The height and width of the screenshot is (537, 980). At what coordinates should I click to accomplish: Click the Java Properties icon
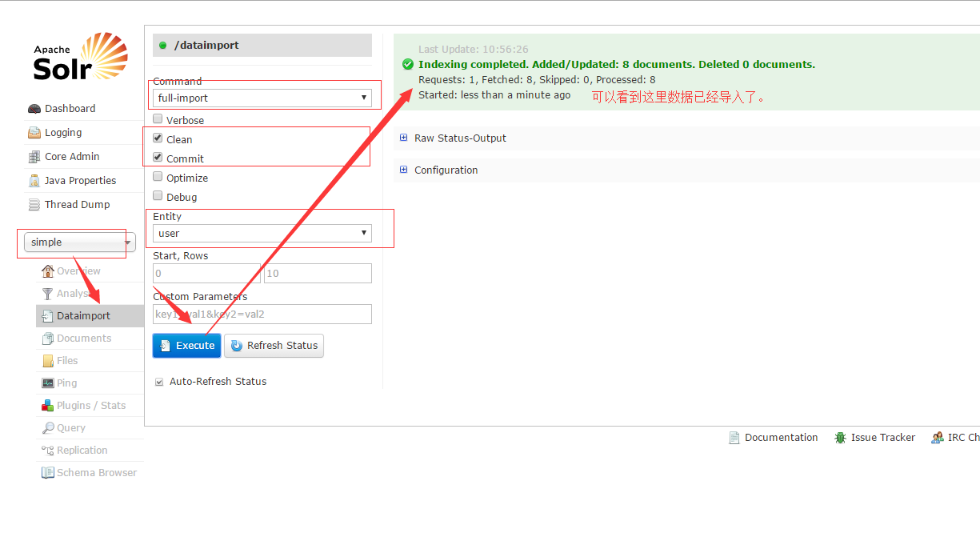click(x=34, y=181)
